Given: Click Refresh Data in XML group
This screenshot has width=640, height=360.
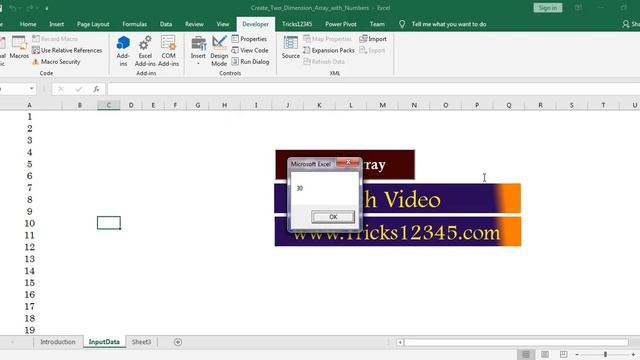Looking at the screenshot, I should 324,62.
